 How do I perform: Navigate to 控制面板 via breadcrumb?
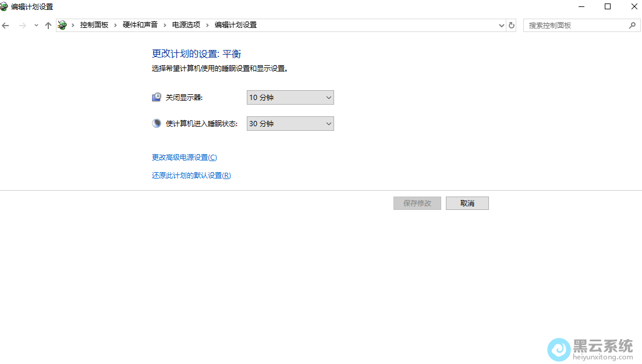tap(94, 25)
